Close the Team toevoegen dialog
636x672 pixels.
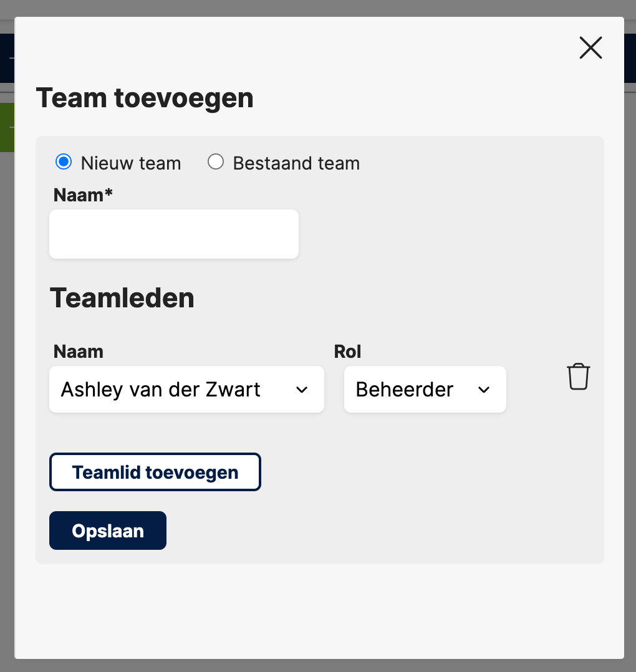pyautogui.click(x=590, y=47)
